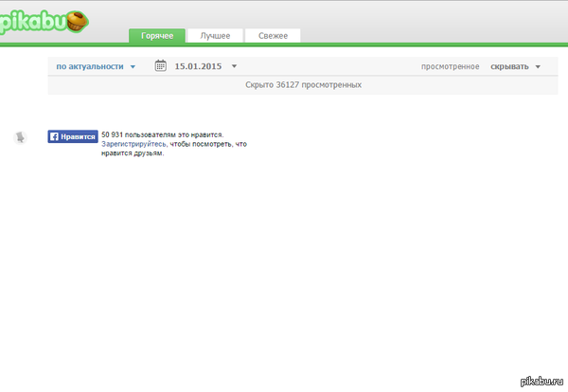Open the Лучшее tab
This screenshot has width=568, height=392.
[215, 36]
